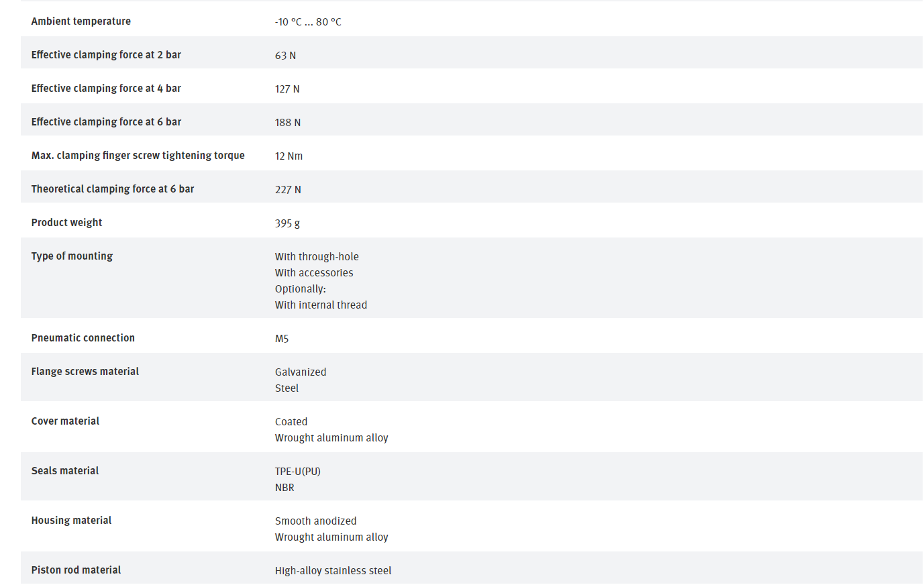This screenshot has width=924, height=587.
Task: Select Theoretical clamping force at 6 bar
Action: pos(113,189)
